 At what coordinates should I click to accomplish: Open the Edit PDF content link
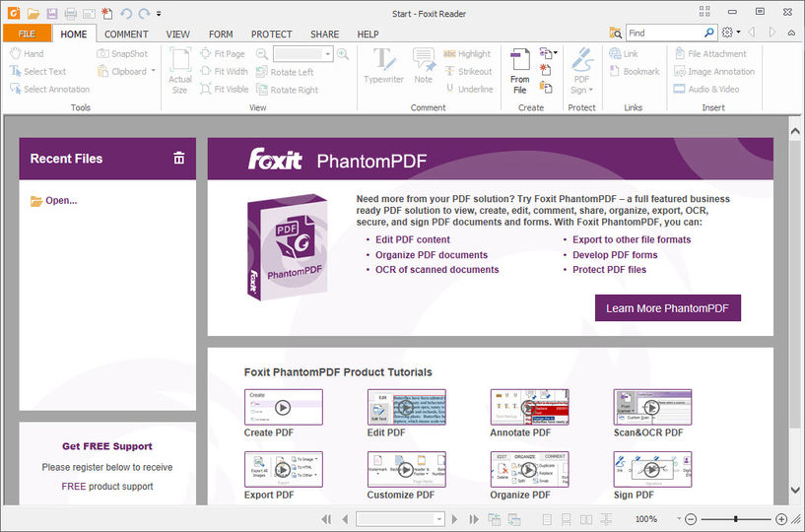point(412,239)
